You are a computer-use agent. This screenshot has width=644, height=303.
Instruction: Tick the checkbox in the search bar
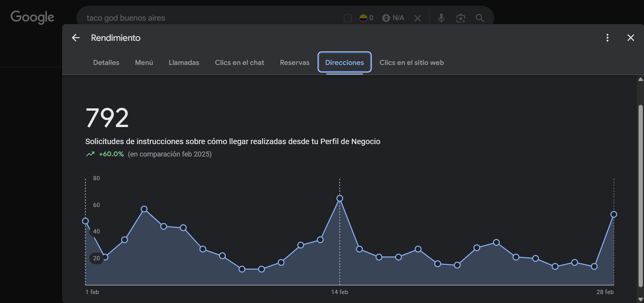348,18
